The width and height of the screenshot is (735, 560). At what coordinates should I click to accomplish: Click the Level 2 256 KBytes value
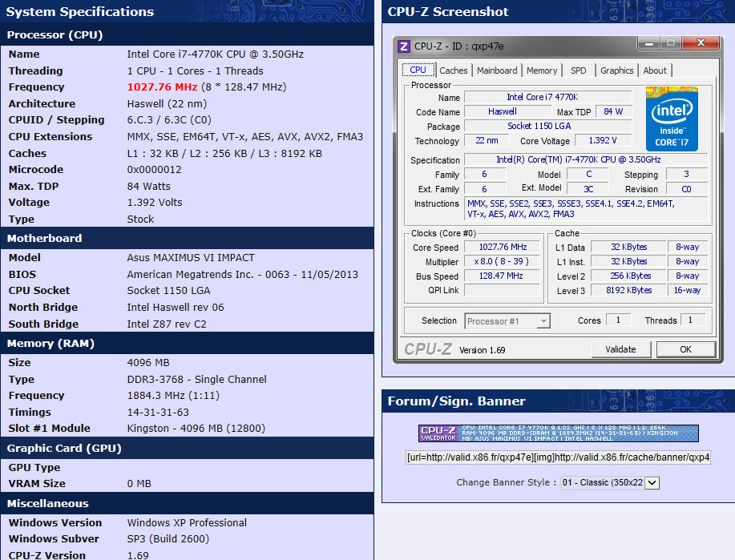[628, 276]
